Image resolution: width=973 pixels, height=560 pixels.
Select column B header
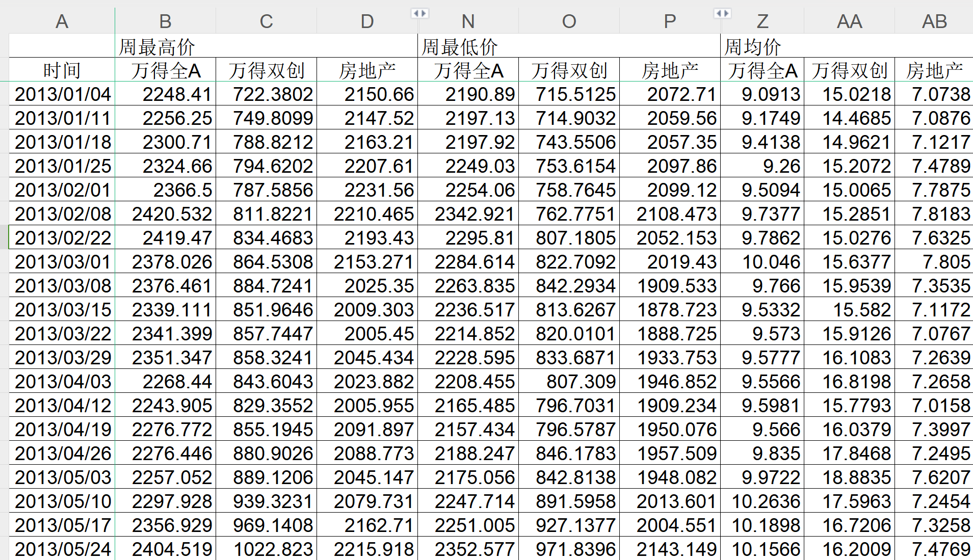click(x=165, y=21)
